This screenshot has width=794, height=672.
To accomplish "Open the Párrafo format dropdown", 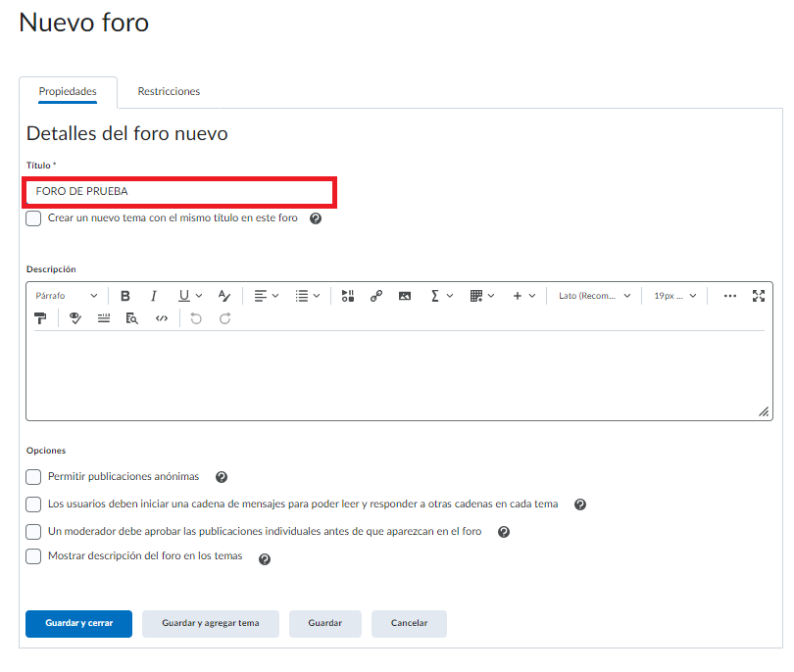I will (67, 296).
